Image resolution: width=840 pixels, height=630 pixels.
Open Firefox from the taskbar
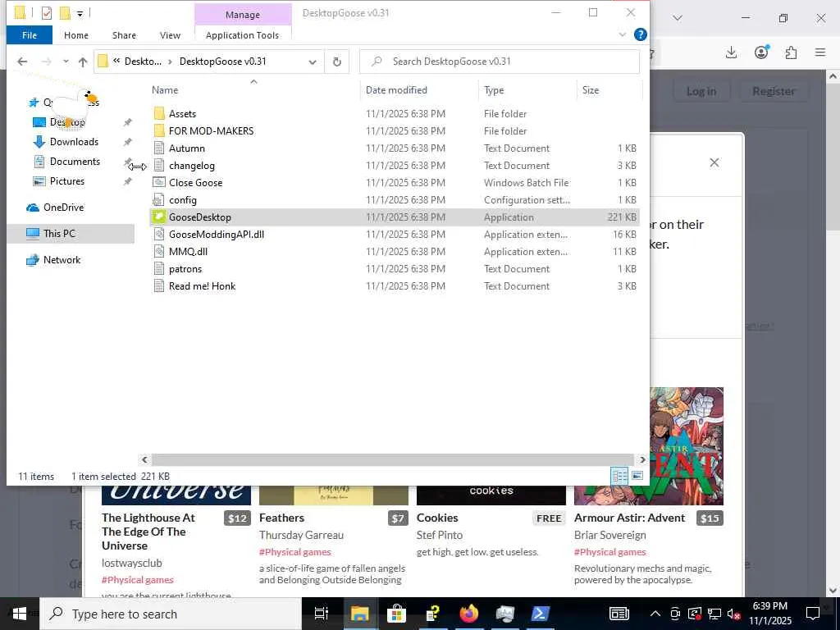pos(468,614)
